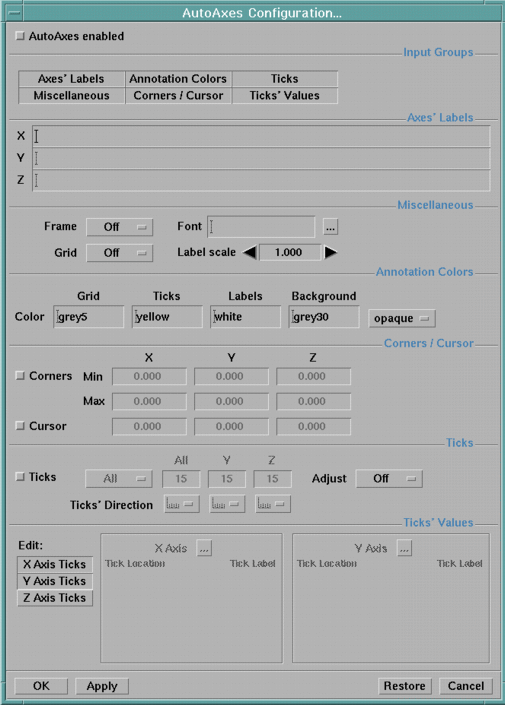Viewport: 505px width, 705px height.
Task: Open first Ticks' Direction dropdown
Action: coord(182,504)
